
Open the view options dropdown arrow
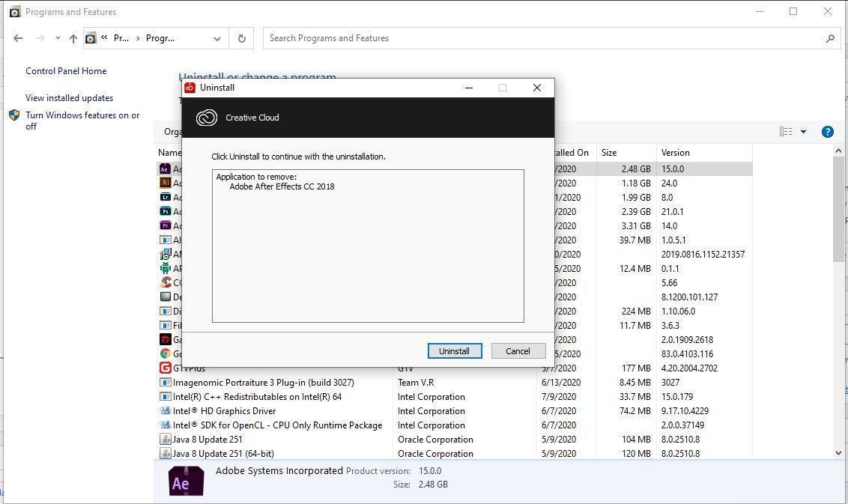(803, 132)
